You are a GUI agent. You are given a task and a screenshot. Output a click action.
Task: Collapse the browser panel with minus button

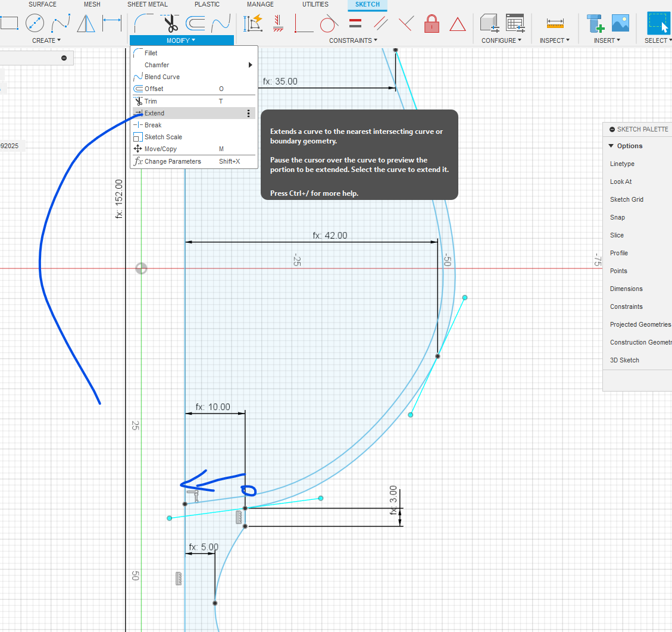point(64,58)
